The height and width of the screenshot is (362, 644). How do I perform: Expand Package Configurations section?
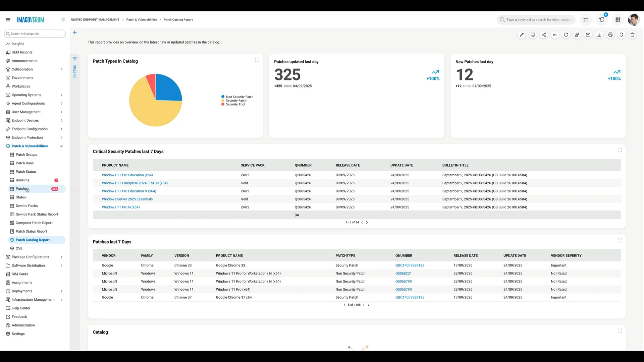[x=61, y=257]
